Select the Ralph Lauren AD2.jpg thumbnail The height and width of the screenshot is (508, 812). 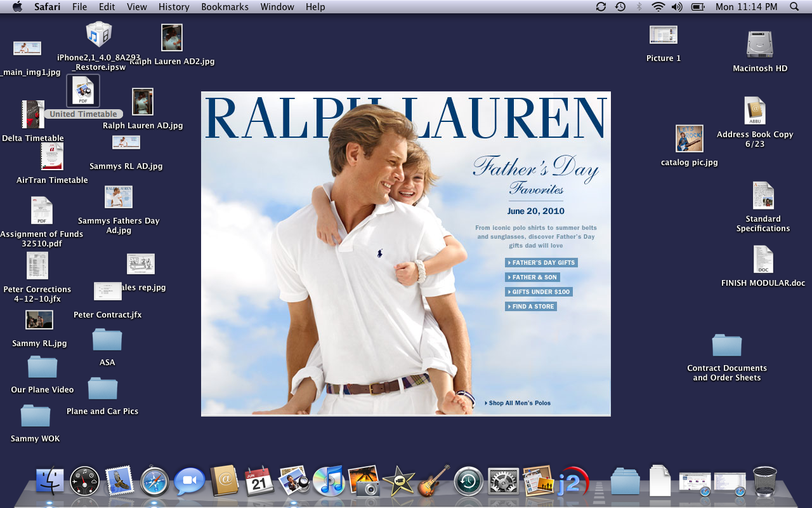(x=172, y=37)
